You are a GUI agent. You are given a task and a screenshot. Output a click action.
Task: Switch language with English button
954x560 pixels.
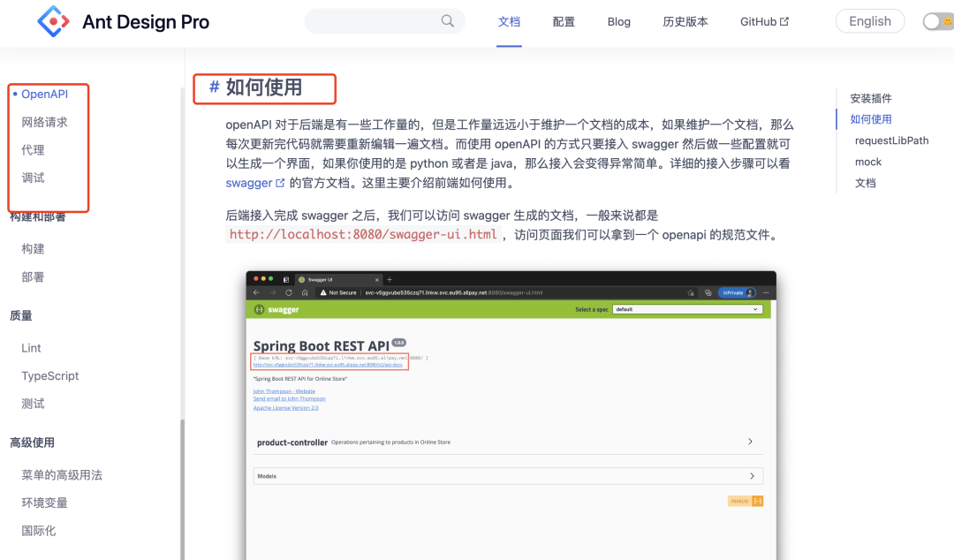(870, 21)
